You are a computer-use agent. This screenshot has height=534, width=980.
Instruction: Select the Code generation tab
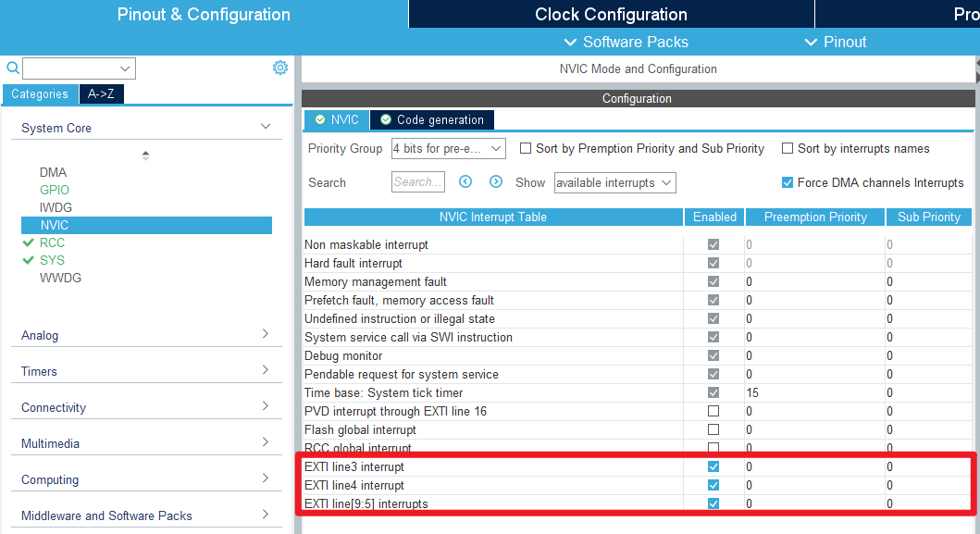(x=432, y=119)
